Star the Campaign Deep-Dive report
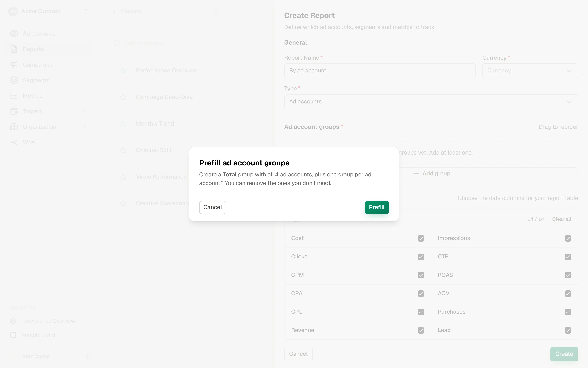588x368 pixels. click(123, 97)
